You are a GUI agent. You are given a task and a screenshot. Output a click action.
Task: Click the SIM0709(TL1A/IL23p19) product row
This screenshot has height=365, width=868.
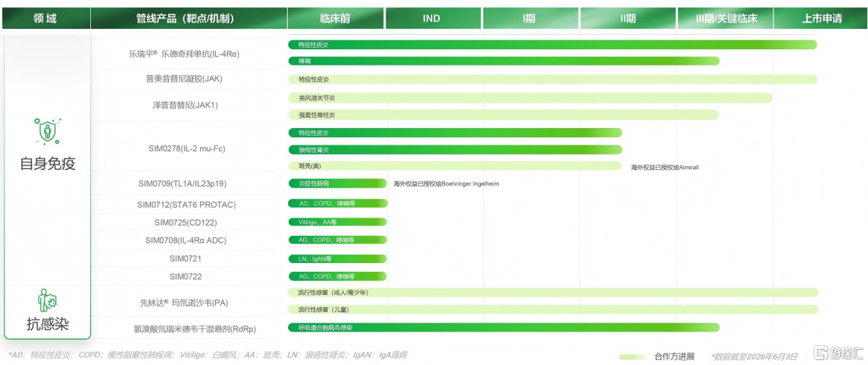click(184, 184)
